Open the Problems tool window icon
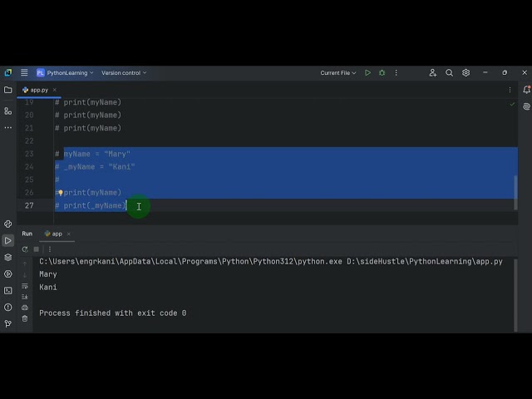Screen dimensions: 532x399 [x=7, y=307]
